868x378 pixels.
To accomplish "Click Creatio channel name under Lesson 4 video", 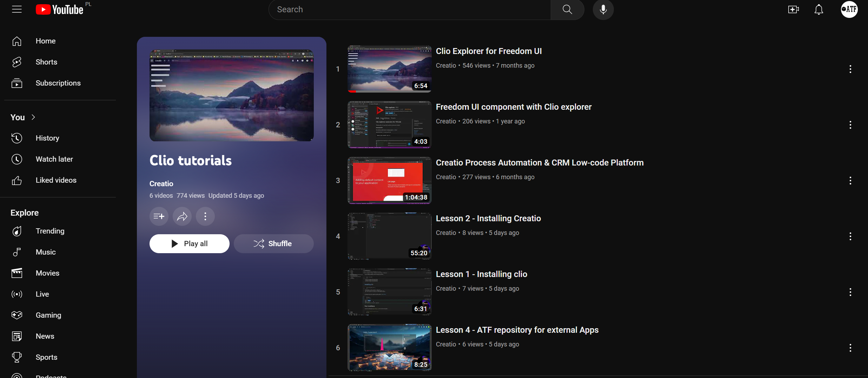I will (x=446, y=344).
